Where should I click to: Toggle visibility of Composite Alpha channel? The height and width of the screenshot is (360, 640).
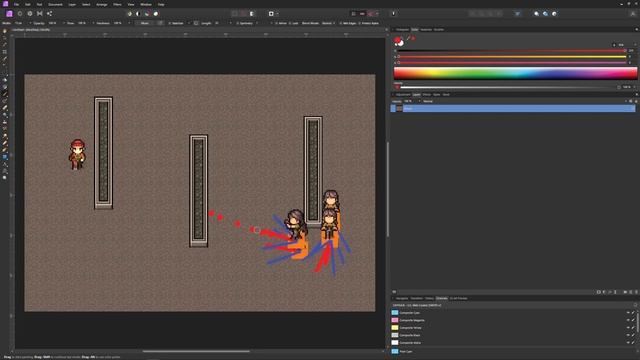click(628, 343)
